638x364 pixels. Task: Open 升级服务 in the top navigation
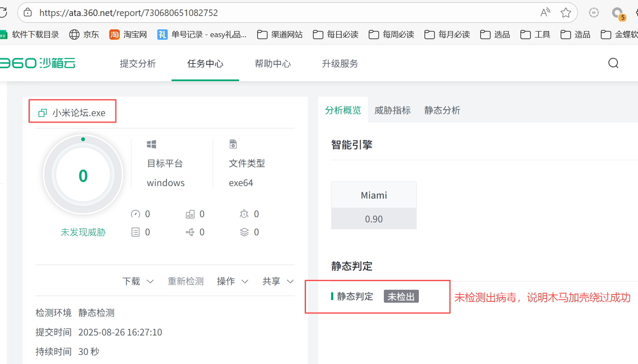point(340,63)
